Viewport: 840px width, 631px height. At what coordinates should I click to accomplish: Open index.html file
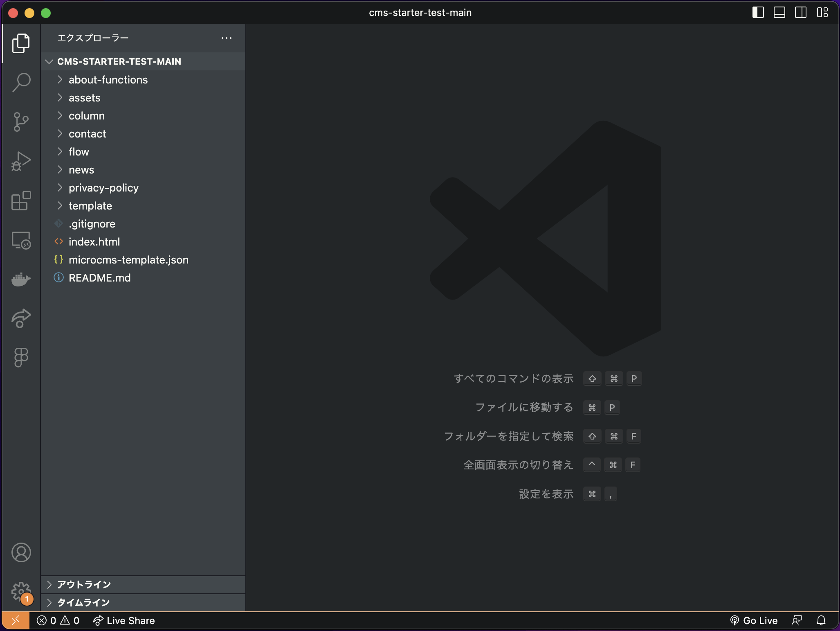[x=143, y=242]
